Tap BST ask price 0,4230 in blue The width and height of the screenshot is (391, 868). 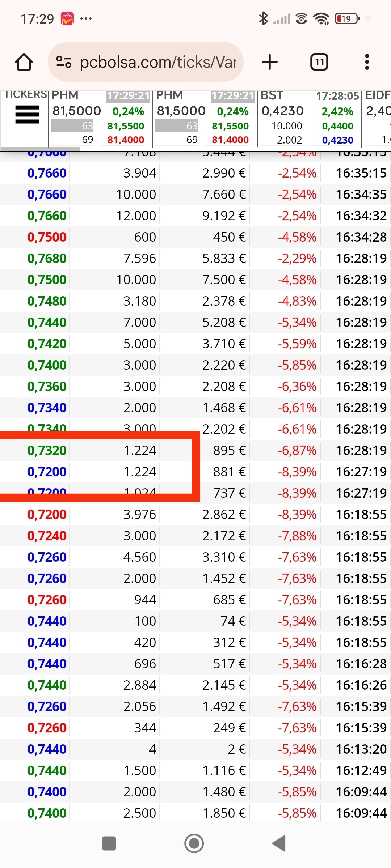point(337,140)
